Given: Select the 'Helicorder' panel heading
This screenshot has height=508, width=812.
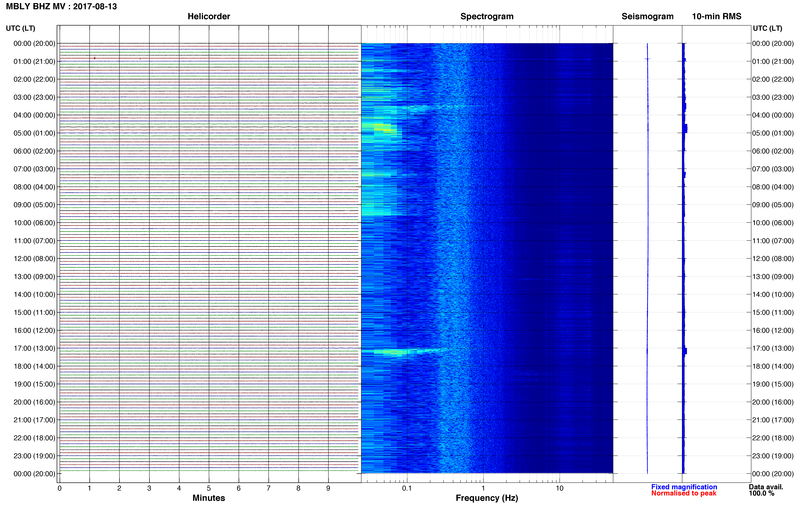Looking at the screenshot, I should tap(209, 16).
